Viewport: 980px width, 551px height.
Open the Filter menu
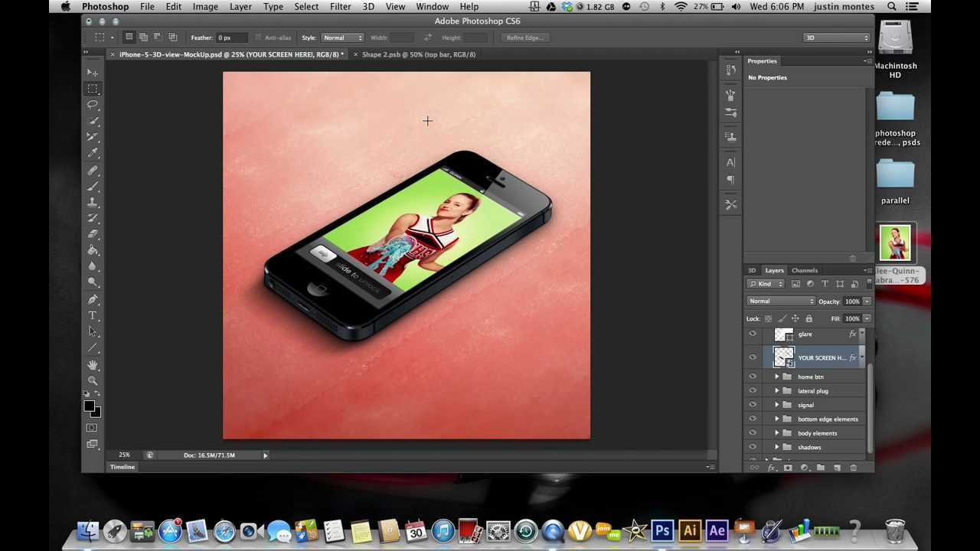(341, 7)
